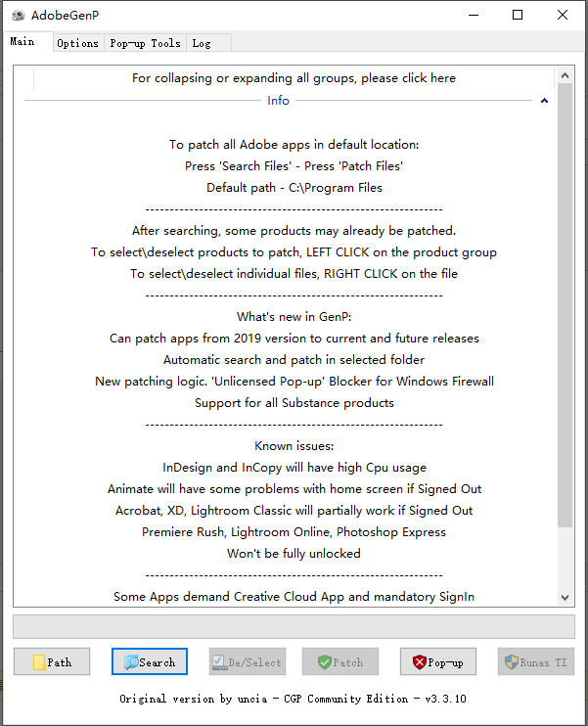Open the Pop-up Tools tab

click(146, 43)
